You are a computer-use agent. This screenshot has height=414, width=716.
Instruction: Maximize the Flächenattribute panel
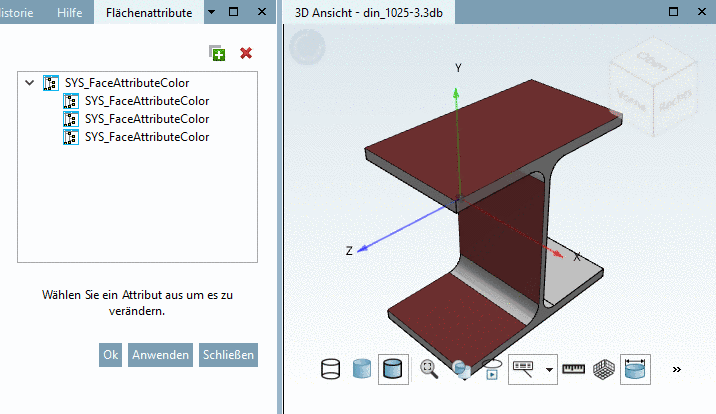point(233,12)
